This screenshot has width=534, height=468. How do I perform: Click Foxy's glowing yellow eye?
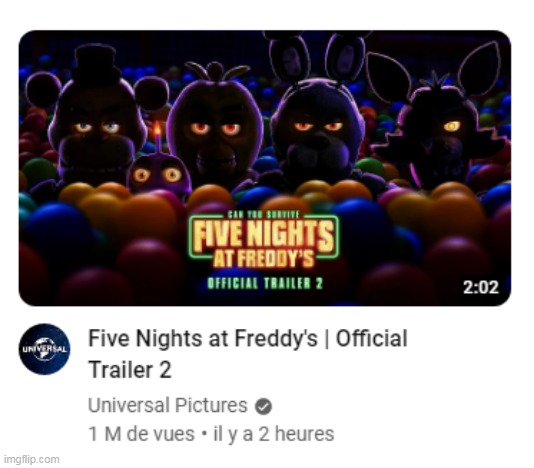[x=452, y=126]
